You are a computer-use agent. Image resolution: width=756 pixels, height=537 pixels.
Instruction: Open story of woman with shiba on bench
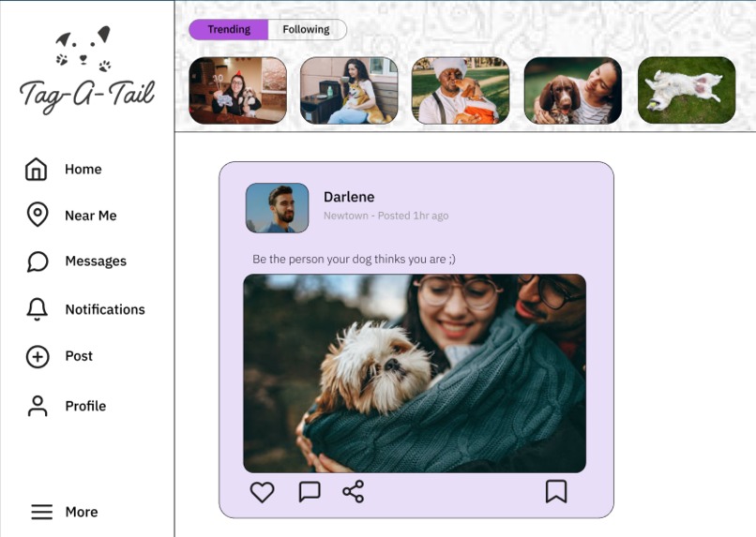point(349,90)
